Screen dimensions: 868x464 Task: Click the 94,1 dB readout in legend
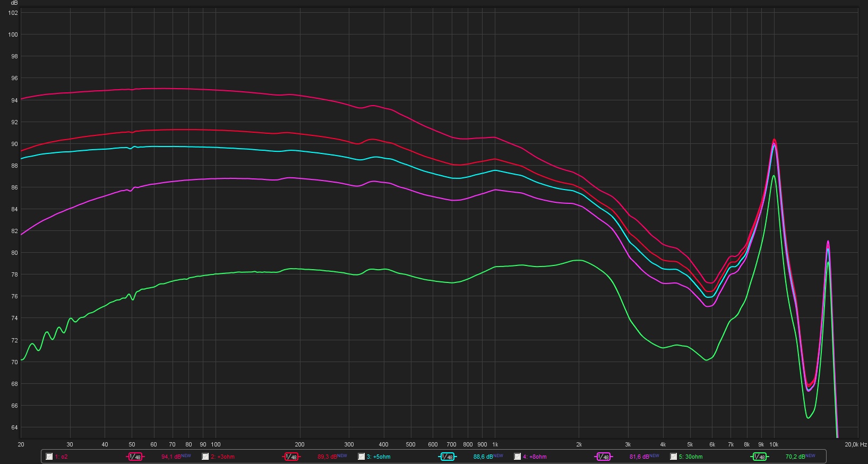[171, 457]
